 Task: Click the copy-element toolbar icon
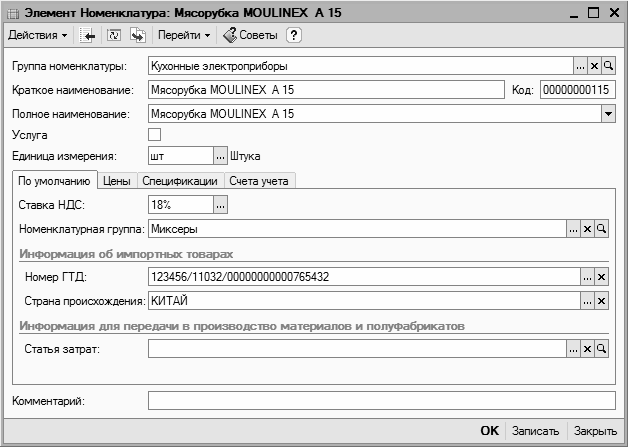pyautogui.click(x=138, y=35)
